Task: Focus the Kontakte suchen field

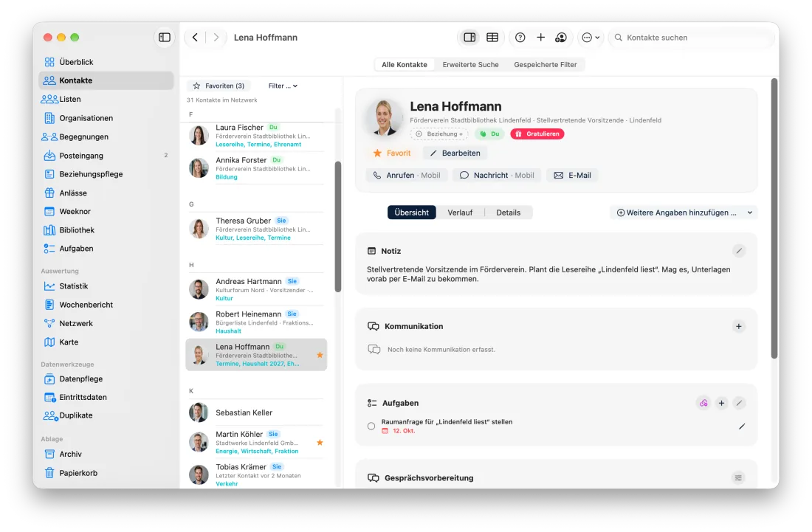Action: coord(692,37)
